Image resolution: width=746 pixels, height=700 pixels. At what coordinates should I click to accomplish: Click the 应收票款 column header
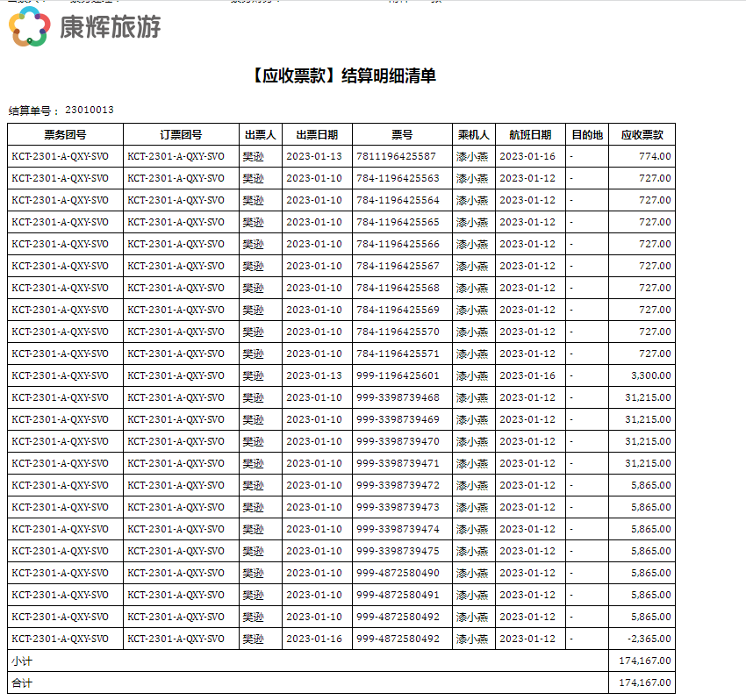[642, 135]
